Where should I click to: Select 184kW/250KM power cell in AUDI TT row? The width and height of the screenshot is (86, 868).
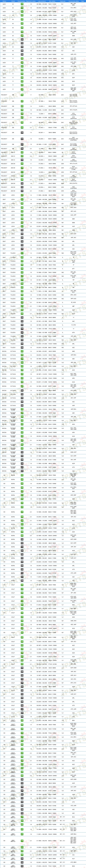coord(52,89)
